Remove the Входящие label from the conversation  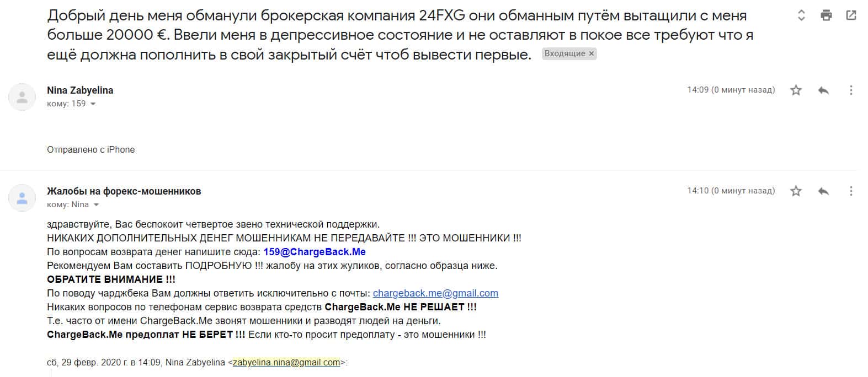coord(592,53)
